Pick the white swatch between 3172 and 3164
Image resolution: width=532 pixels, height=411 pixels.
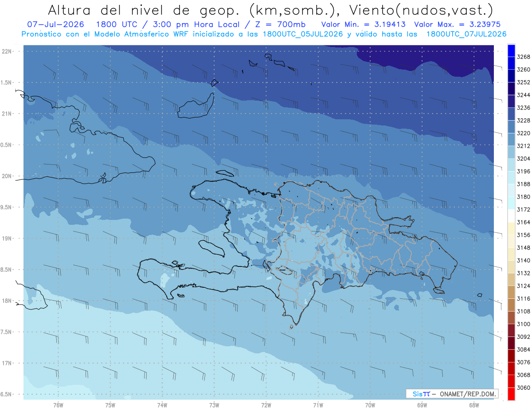click(x=511, y=216)
